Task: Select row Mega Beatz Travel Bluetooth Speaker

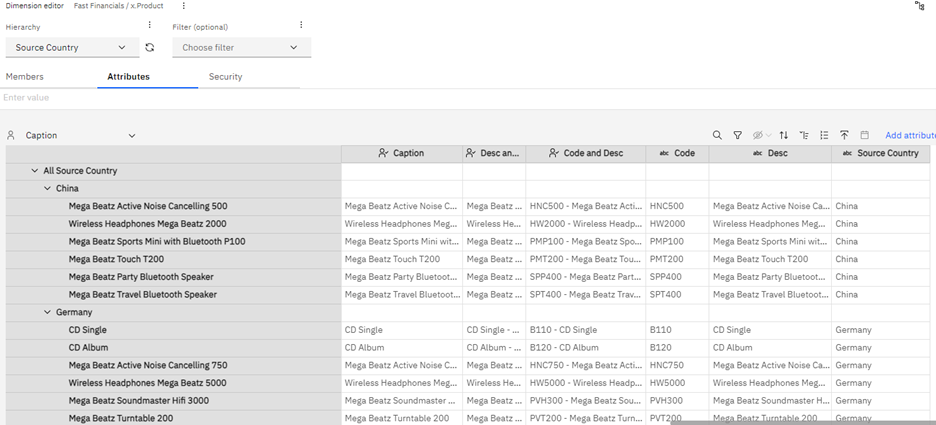Action: [x=174, y=295]
